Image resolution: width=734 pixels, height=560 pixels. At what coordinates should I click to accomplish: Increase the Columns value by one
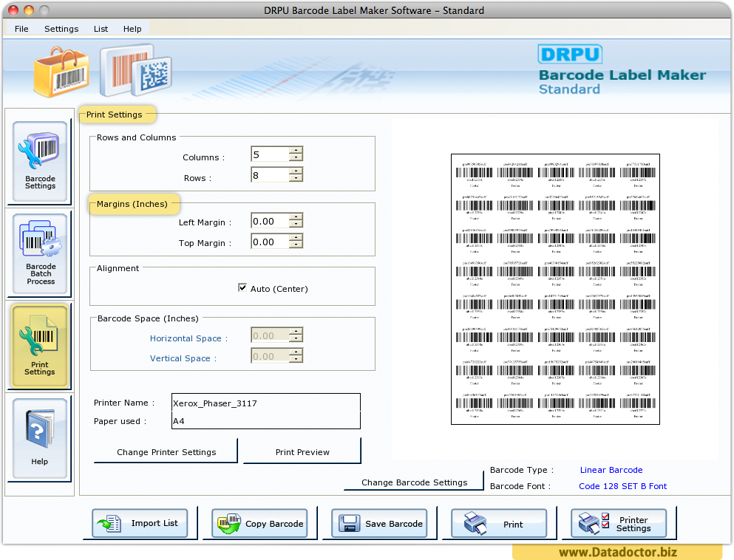pyautogui.click(x=296, y=151)
